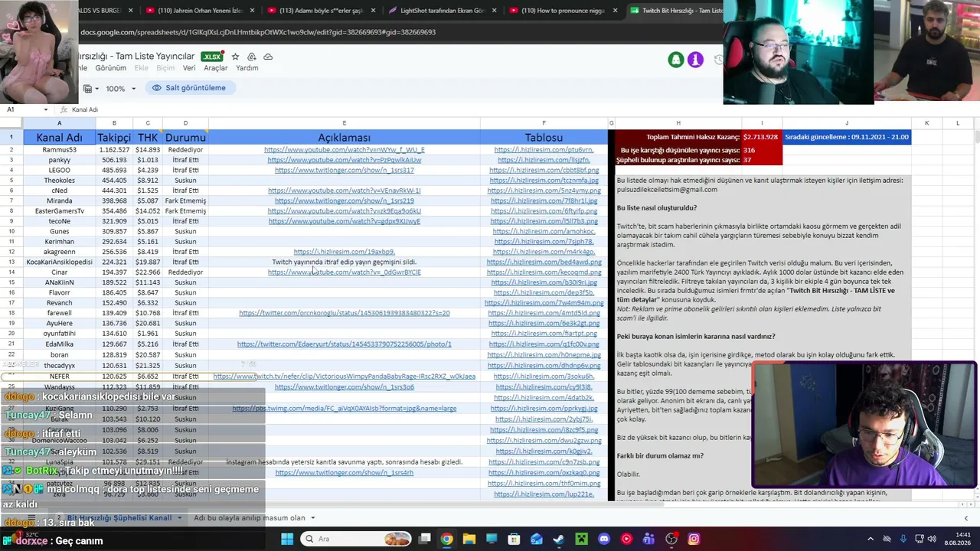
Task: Open the dropdown on Bit Hırsızlığı Şüphelisi Kanall tab
Action: 180,518
